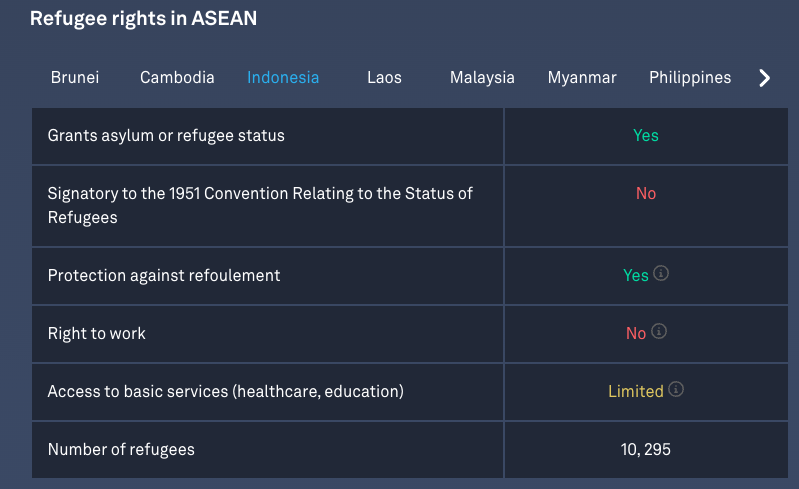Switch to the Brunei tab

[75, 77]
